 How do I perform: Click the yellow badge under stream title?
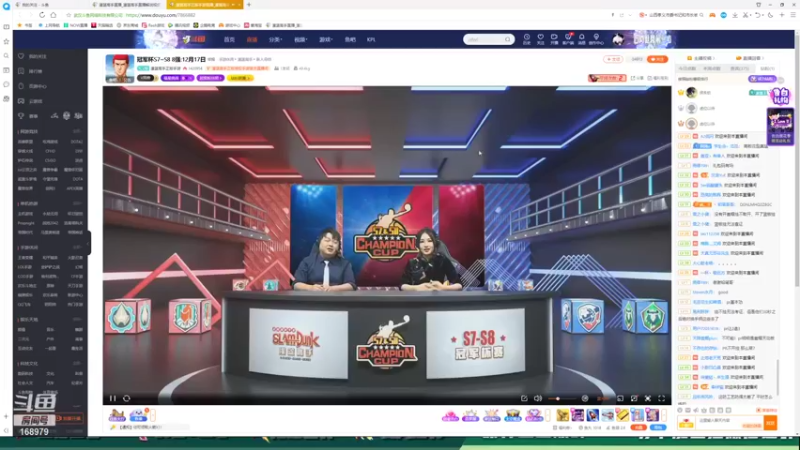pos(240,78)
